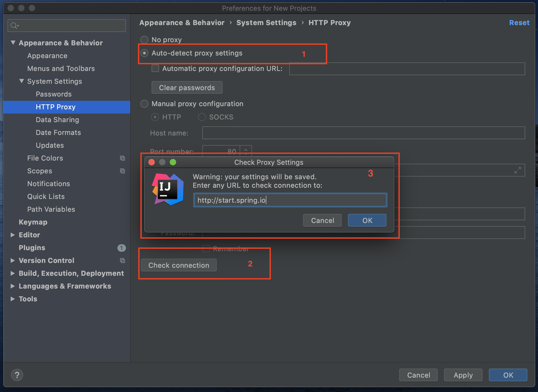This screenshot has width=538, height=392.
Task: Click the help question mark icon
Action: (x=17, y=375)
